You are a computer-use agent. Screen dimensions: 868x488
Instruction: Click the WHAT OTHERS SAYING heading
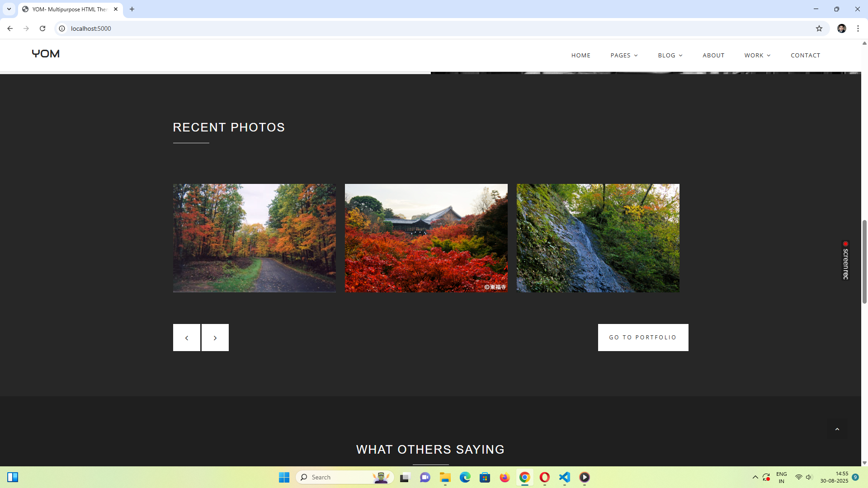pos(430,450)
